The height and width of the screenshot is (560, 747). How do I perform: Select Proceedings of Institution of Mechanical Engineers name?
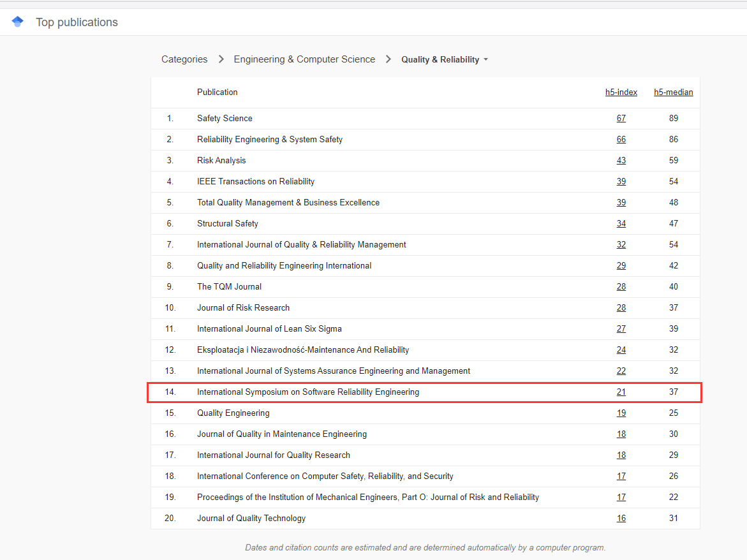[x=368, y=497]
